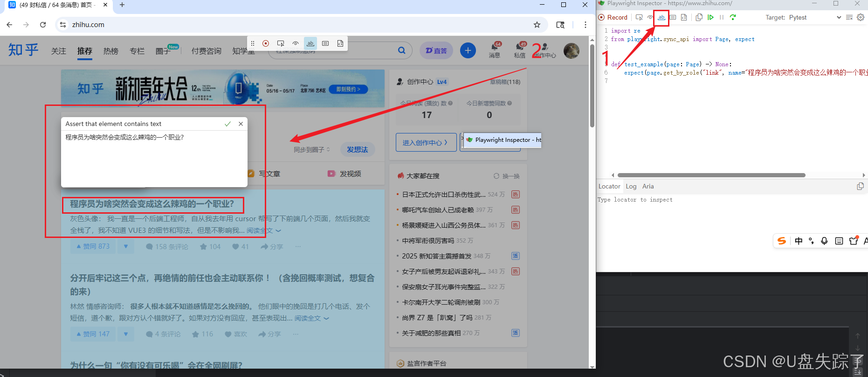Click the Clear code icon in Inspector
Image resolution: width=868 pixels, height=377 pixels.
coord(849,17)
